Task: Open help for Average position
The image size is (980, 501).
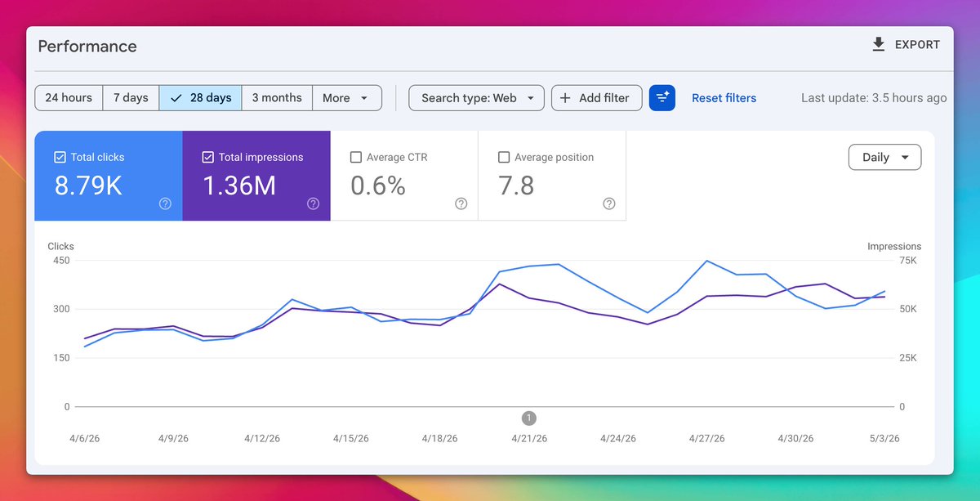Action: pyautogui.click(x=608, y=204)
